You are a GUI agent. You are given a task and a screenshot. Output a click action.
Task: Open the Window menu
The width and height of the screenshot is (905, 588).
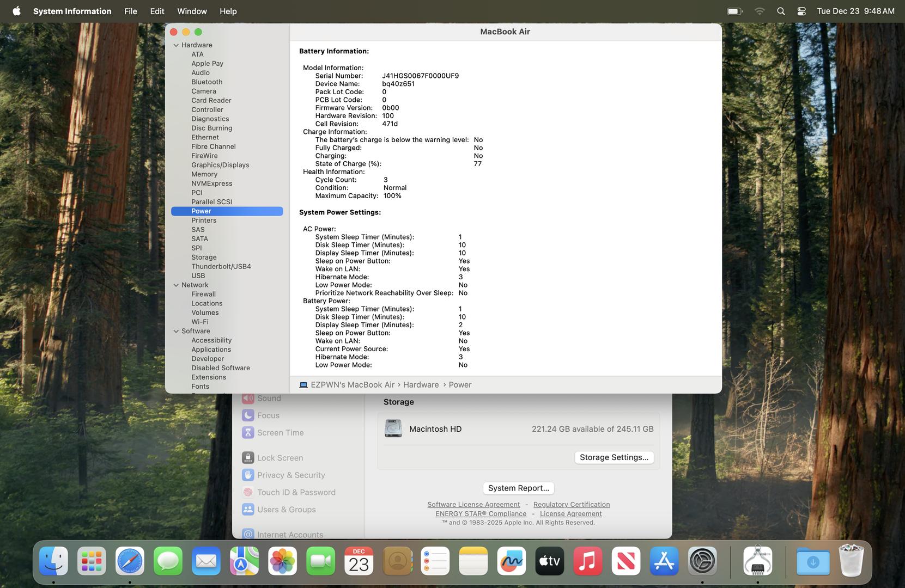192,11
